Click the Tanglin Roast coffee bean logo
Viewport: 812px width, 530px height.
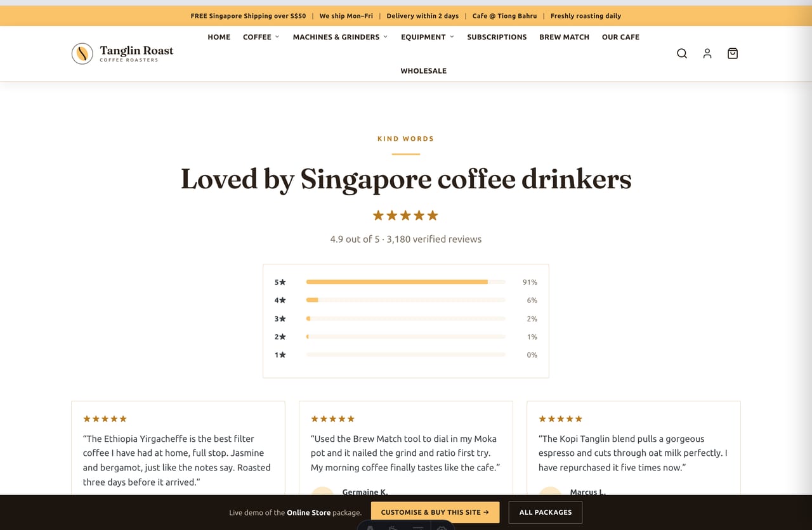coord(82,53)
